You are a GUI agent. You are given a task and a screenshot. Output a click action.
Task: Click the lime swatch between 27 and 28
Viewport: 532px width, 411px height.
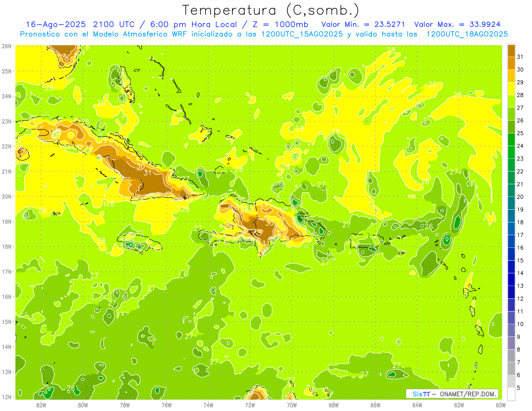[x=511, y=101]
